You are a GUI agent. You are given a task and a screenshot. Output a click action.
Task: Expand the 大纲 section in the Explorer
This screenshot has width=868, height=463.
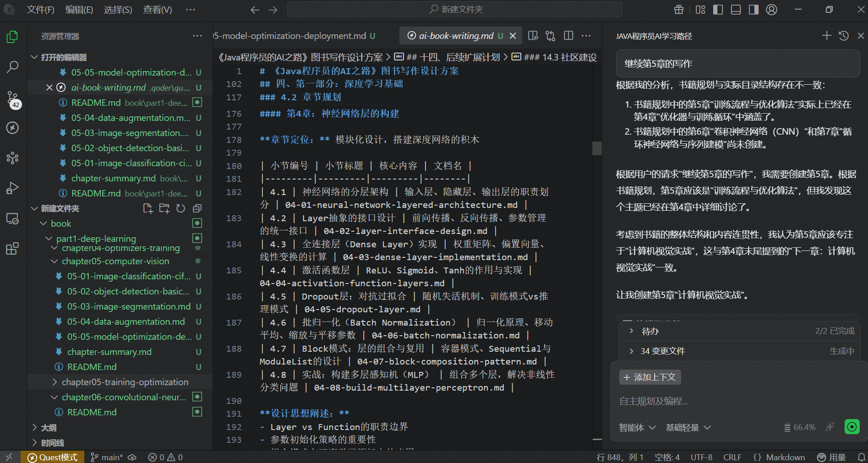[x=48, y=427]
